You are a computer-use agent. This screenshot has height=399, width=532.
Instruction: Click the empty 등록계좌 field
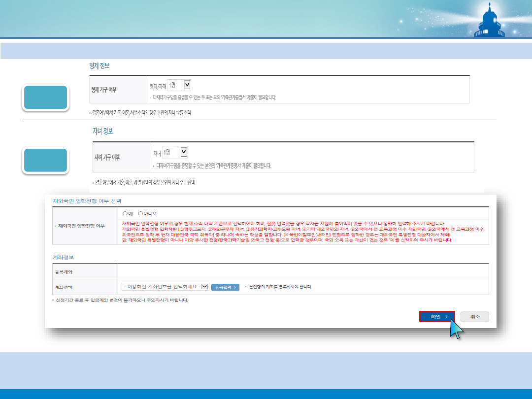click(x=302, y=271)
